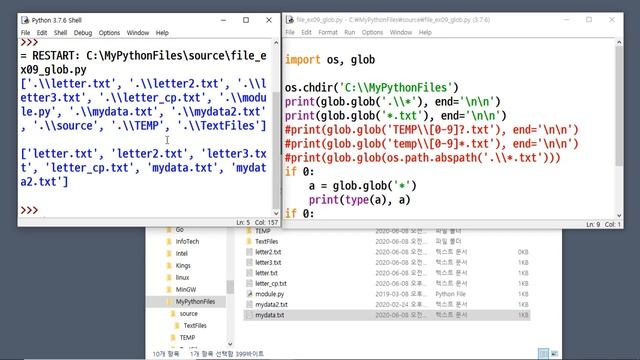Select TextFiles folder in file list
640x360 pixels.
[x=267, y=242]
